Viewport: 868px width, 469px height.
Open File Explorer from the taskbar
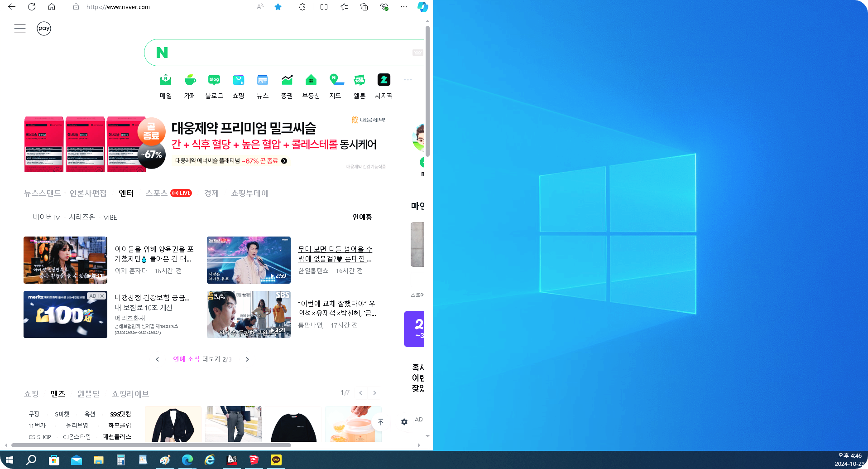click(98, 460)
